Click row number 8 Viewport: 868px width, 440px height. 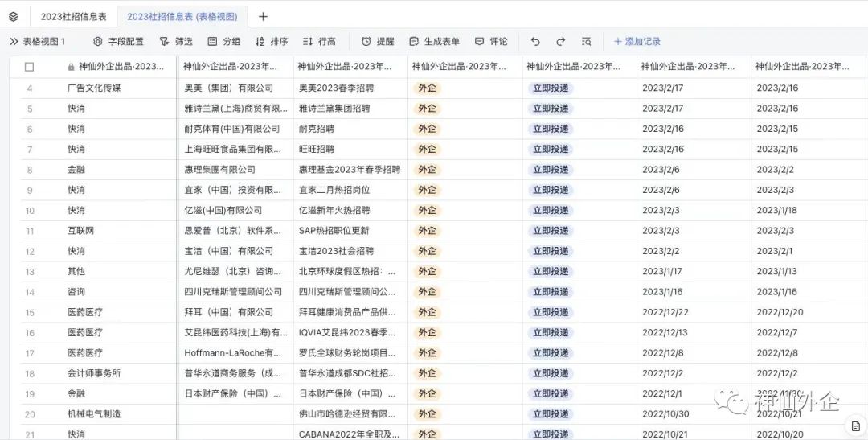30,170
